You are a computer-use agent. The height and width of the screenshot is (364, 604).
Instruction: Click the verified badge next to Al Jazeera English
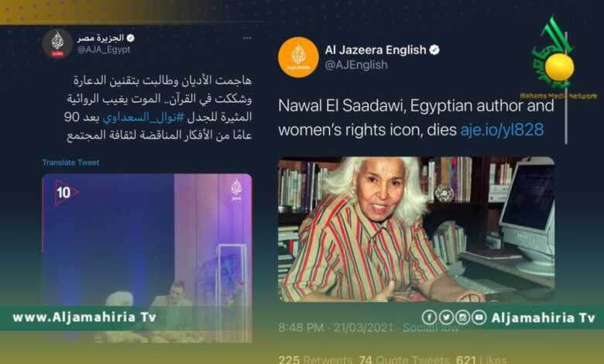pos(434,50)
